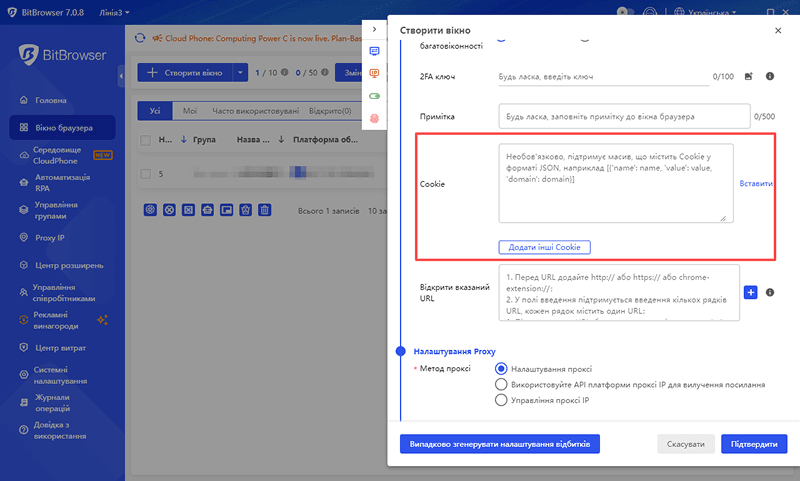This screenshot has height=481, width=800.
Task: Click the blue plus icon next to URL field
Action: pyautogui.click(x=752, y=292)
